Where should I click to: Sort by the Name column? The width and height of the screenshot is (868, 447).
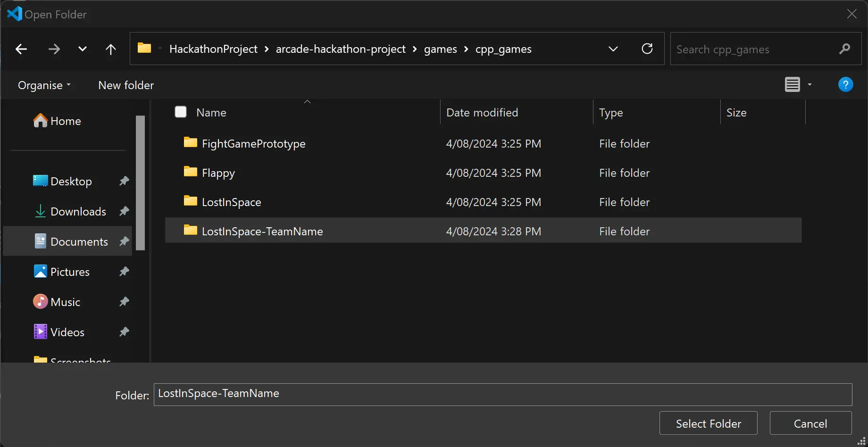[211, 113]
